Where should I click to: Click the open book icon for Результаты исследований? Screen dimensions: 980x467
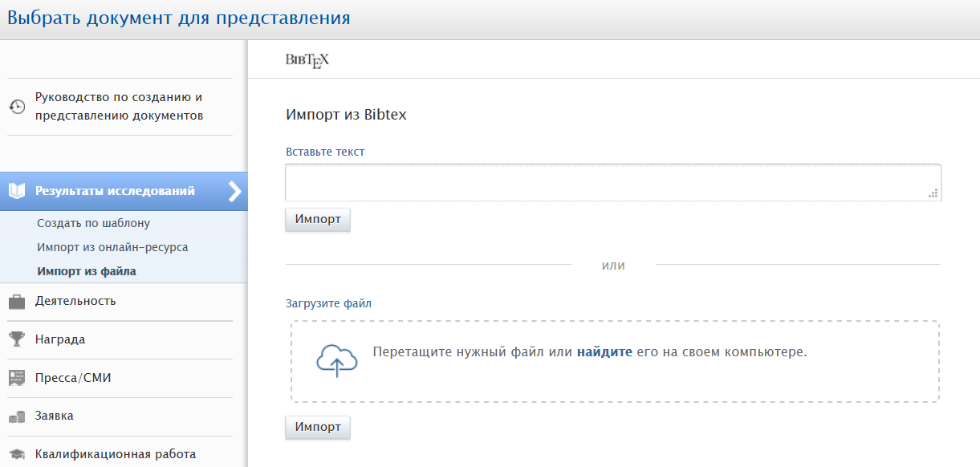coord(17,191)
